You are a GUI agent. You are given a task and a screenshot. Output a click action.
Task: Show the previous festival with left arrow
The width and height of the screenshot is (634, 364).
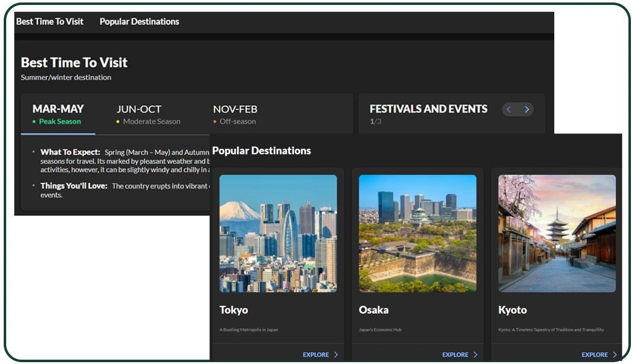509,109
